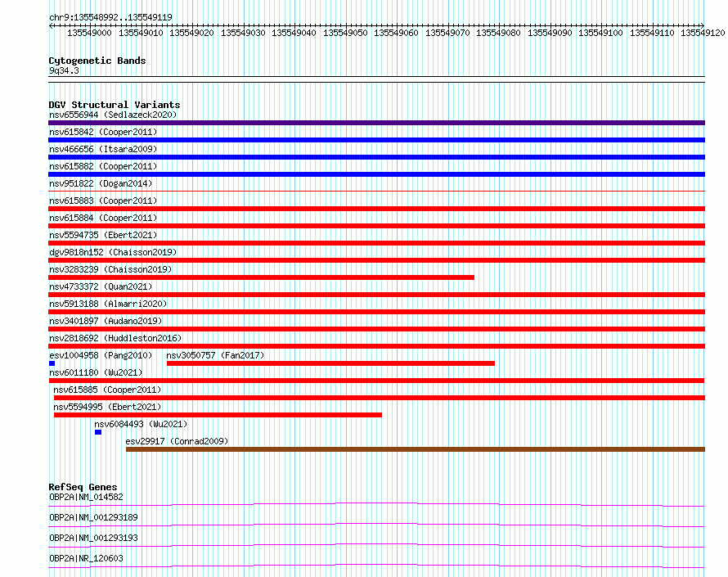
Task: Open nsv2818692 (Huddleston2016) variant
Action: [115, 338]
